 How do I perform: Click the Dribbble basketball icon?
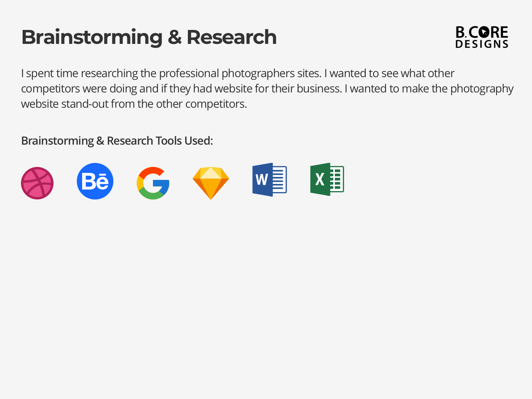tap(37, 183)
